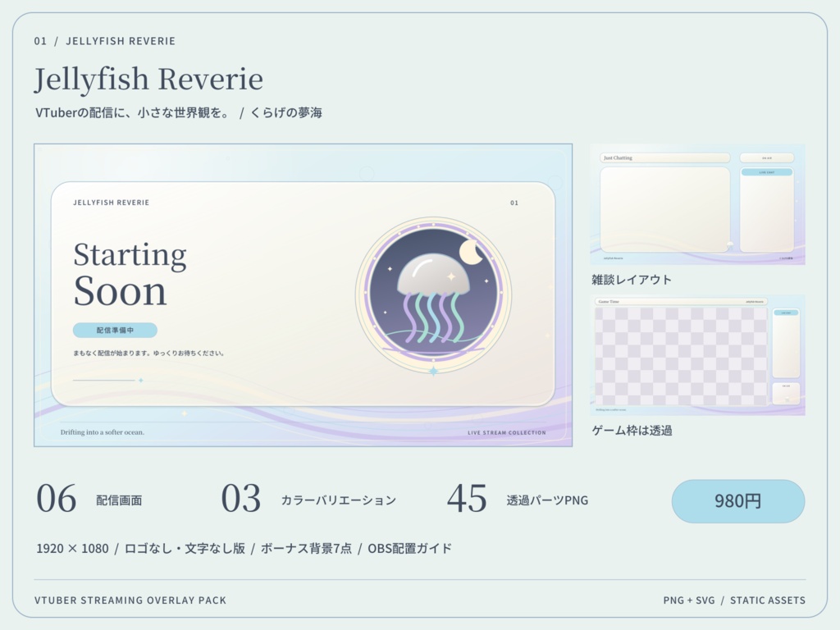Click the JELLYFISH REVERIE label inside the card
This screenshot has height=630, width=840.
point(112,203)
